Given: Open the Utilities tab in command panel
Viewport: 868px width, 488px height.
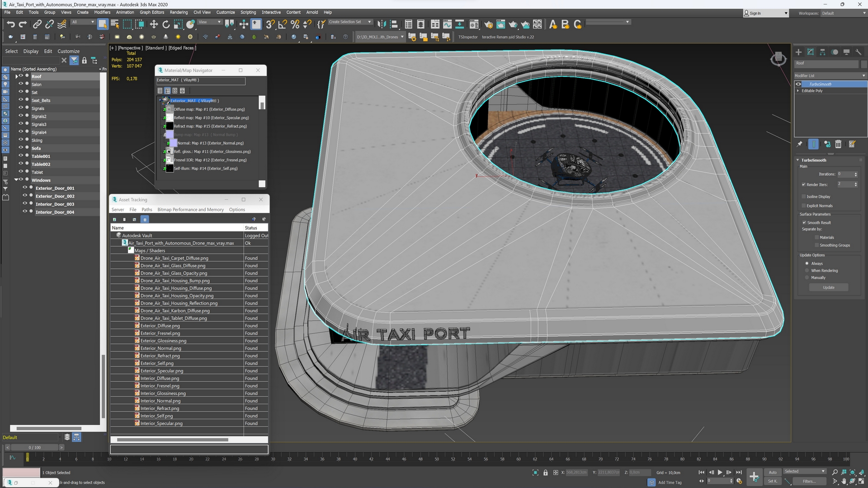Looking at the screenshot, I should tap(859, 52).
